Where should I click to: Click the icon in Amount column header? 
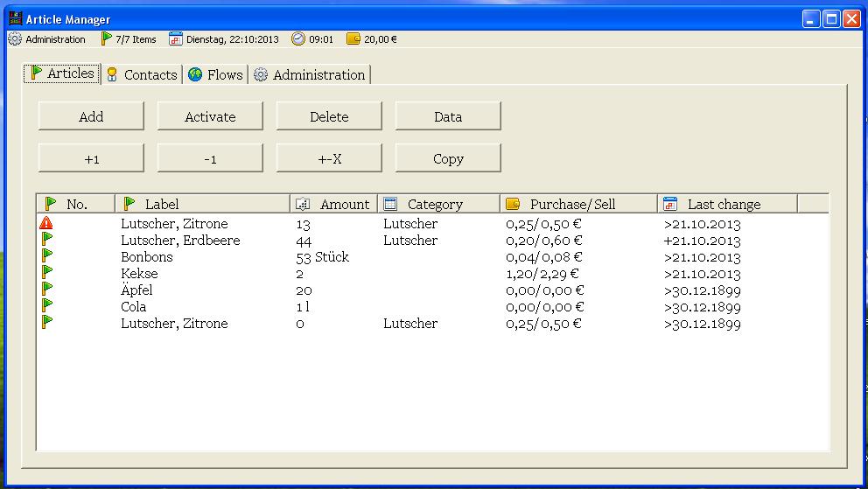pos(303,204)
